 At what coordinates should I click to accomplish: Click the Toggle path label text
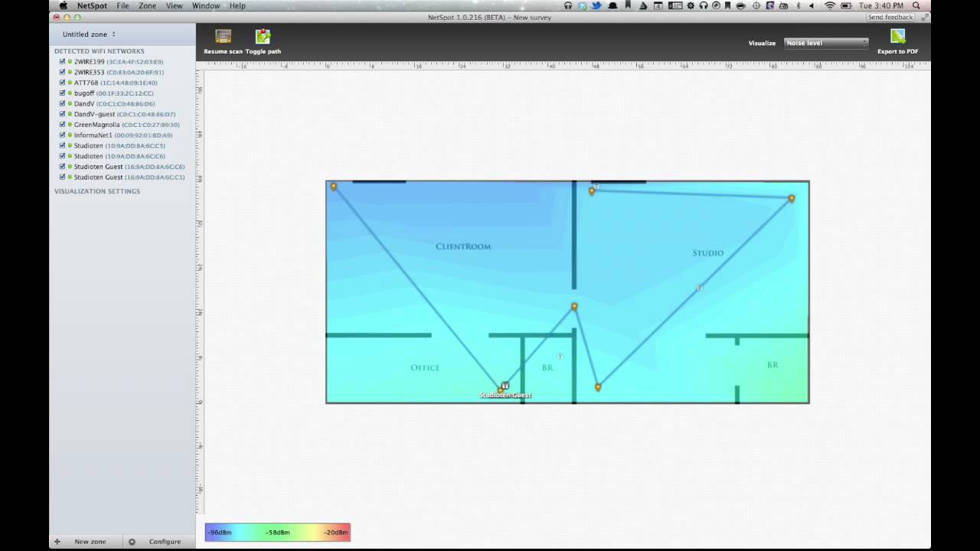click(x=263, y=51)
